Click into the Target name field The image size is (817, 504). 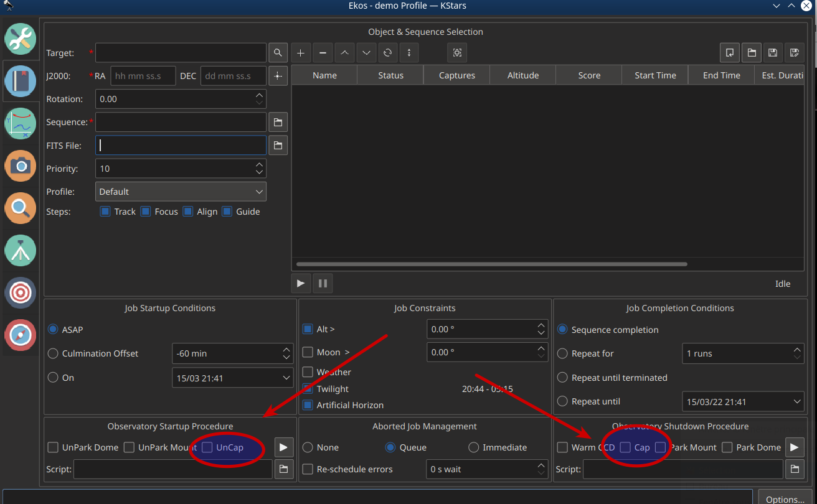tap(181, 53)
